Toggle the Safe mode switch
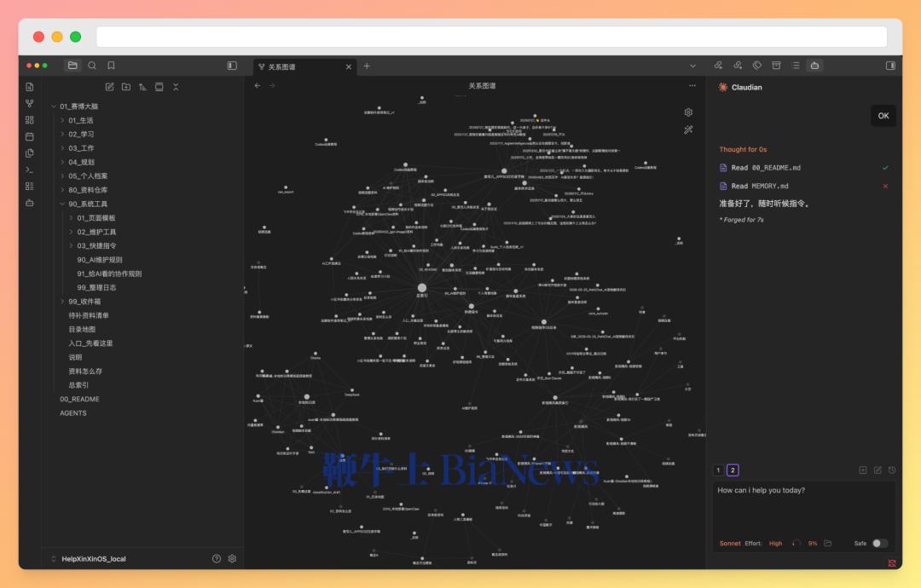This screenshot has height=588, width=921. tap(880, 544)
